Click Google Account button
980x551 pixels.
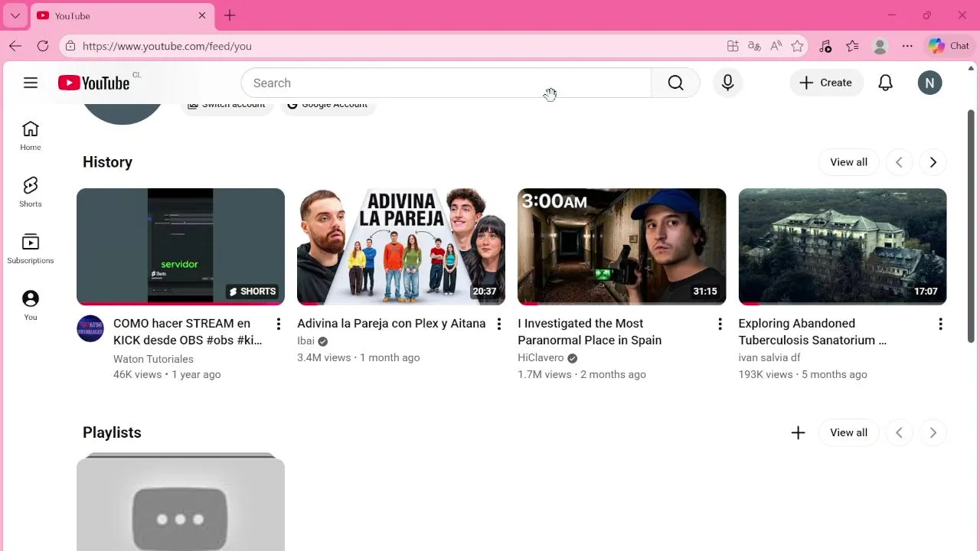[x=328, y=105]
